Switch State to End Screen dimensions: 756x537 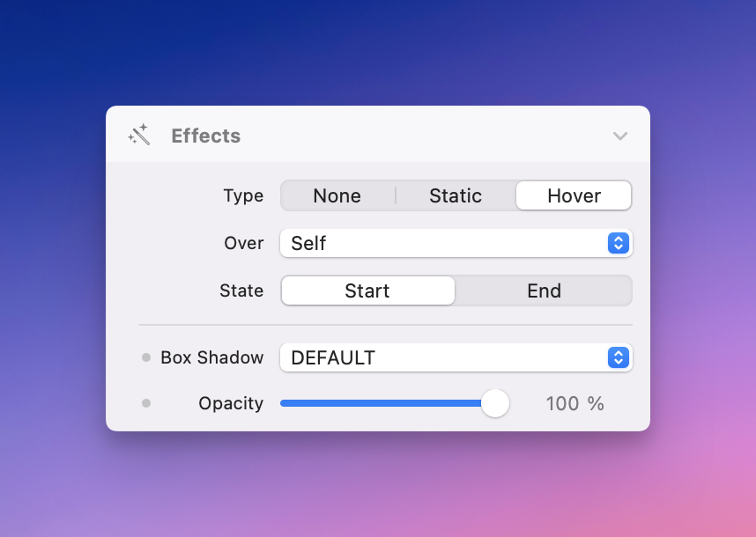pos(544,291)
